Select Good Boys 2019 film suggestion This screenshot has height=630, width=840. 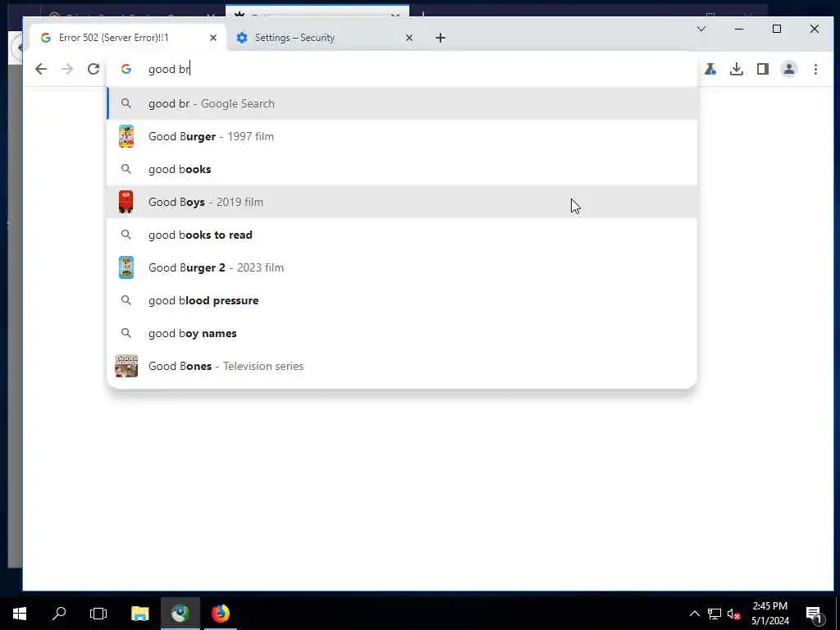(x=402, y=202)
